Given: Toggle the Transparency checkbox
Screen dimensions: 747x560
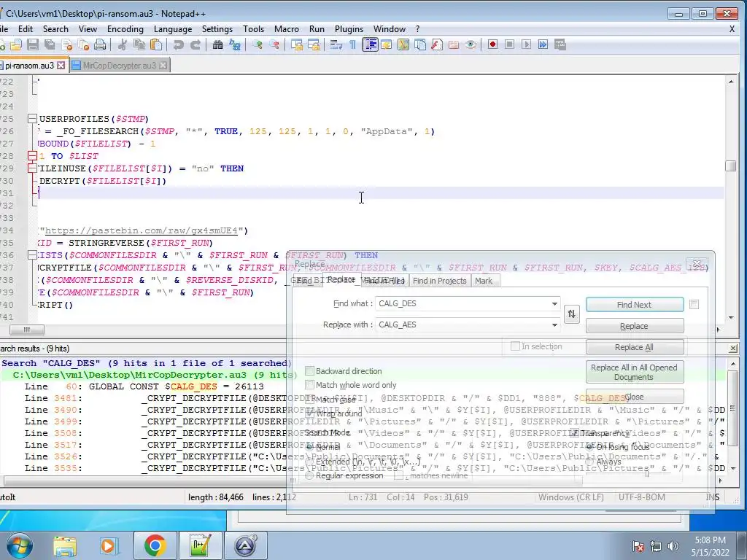Looking at the screenshot, I should click(x=574, y=433).
